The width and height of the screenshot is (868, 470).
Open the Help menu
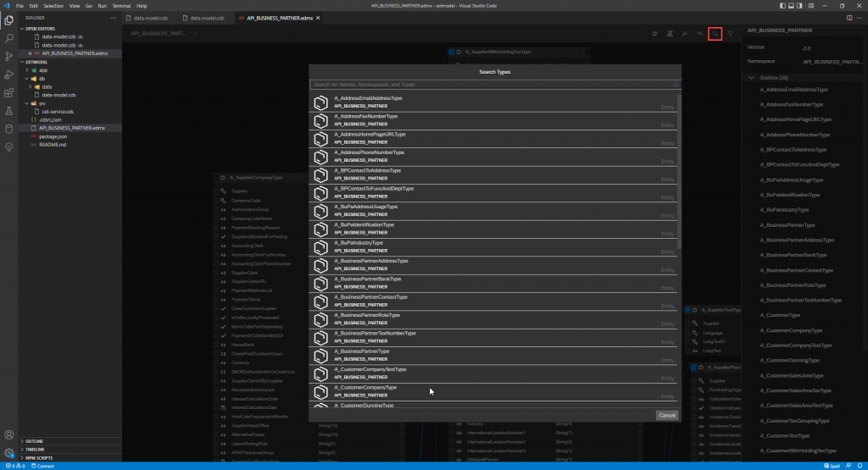(142, 6)
